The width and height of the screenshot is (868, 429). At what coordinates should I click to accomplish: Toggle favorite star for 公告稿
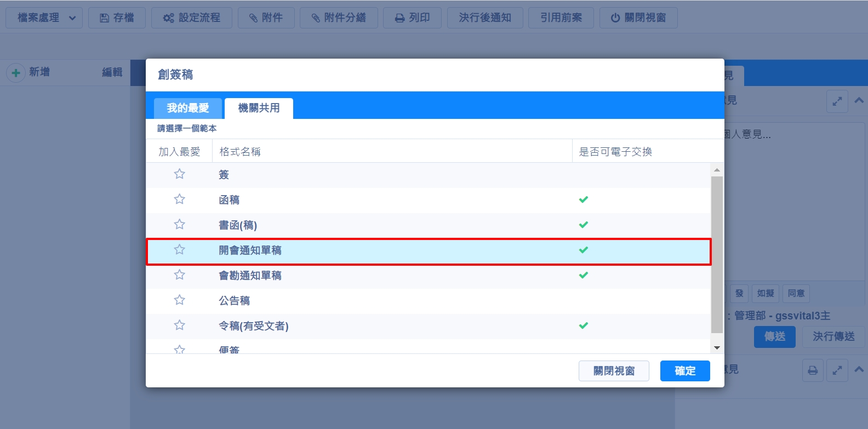pos(179,300)
